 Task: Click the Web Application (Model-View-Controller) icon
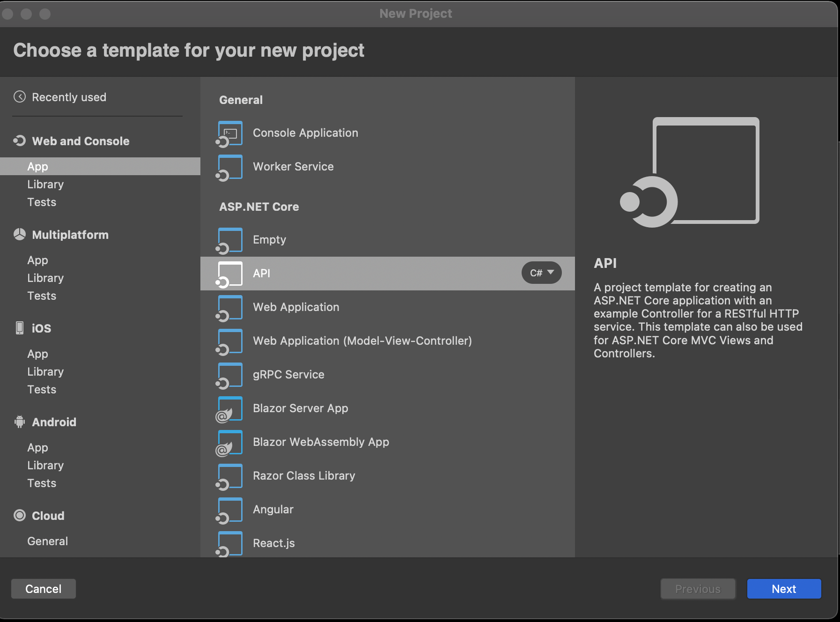click(x=229, y=341)
